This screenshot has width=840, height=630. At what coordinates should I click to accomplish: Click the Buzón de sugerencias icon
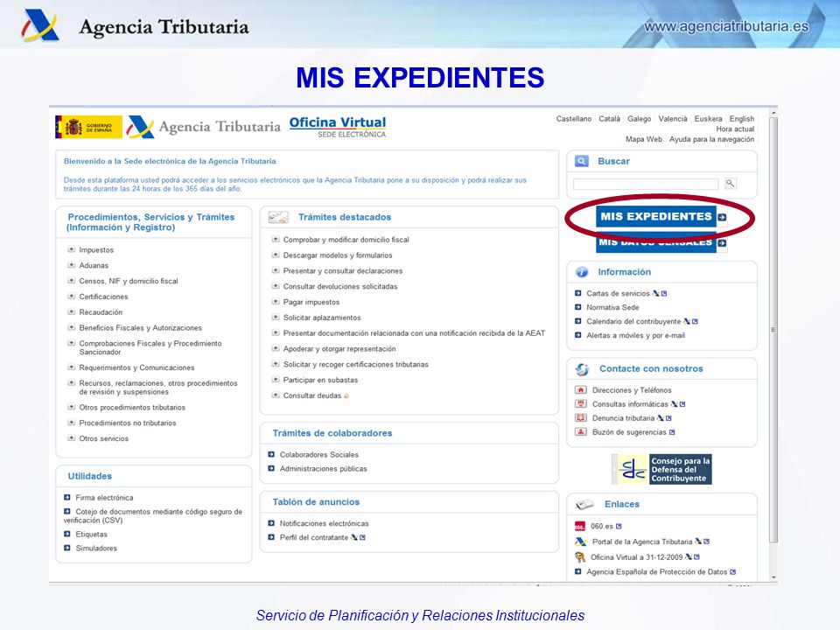[x=581, y=431]
